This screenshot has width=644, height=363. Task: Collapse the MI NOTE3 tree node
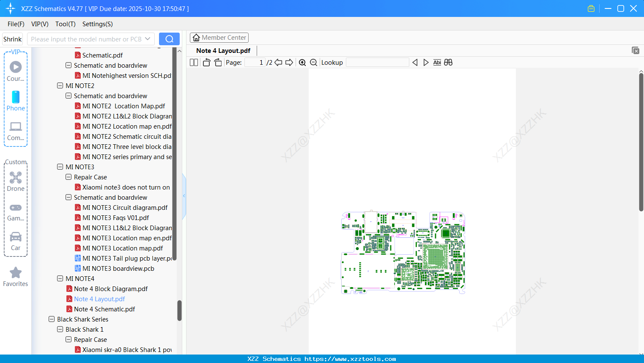60,167
